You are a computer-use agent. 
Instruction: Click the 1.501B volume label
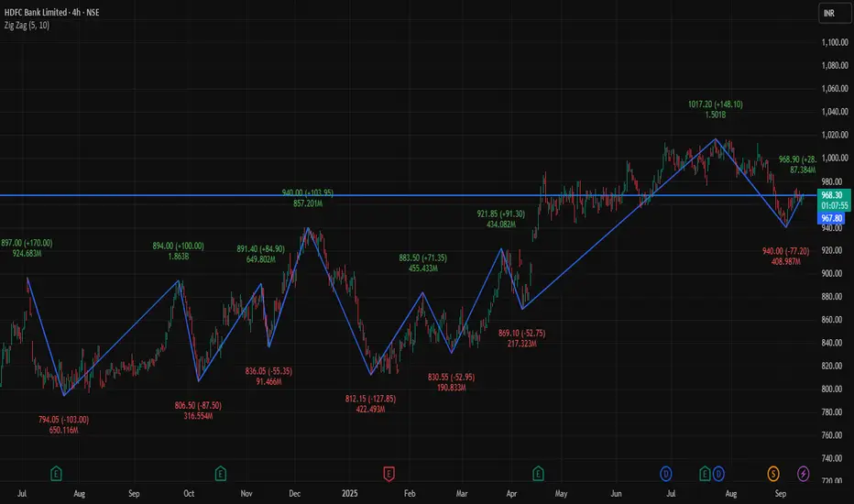(715, 115)
